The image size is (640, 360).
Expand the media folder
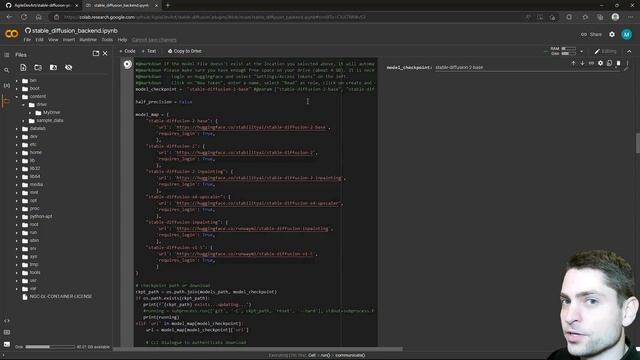[x=17, y=184]
